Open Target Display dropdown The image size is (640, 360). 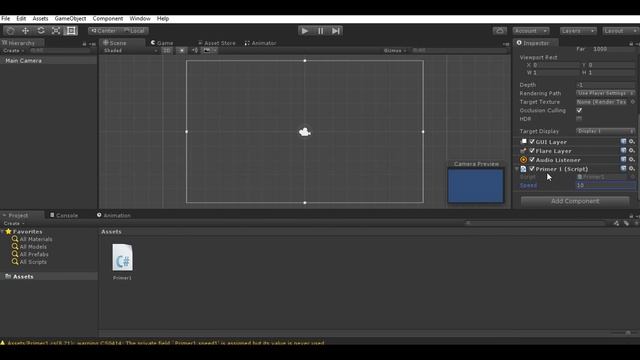click(x=605, y=131)
